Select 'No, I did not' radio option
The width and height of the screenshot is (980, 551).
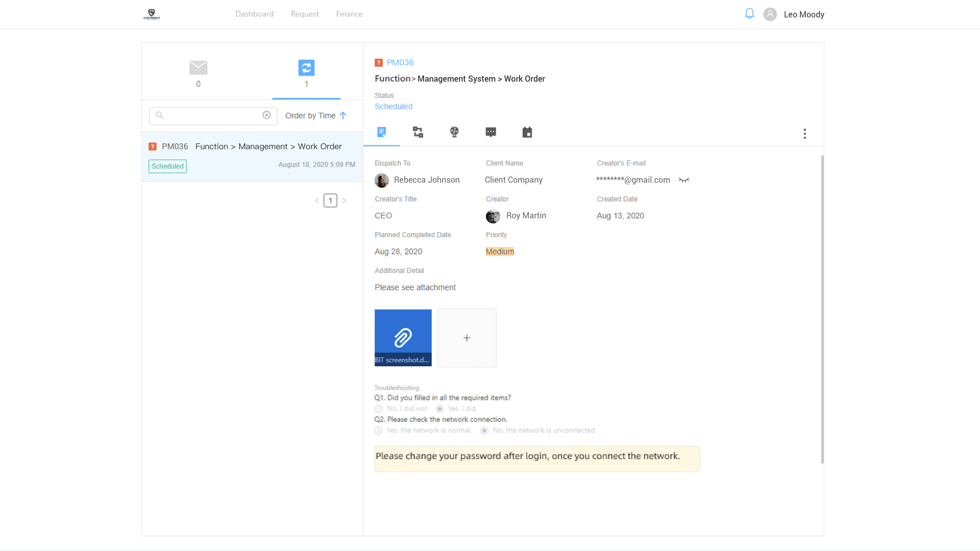378,409
